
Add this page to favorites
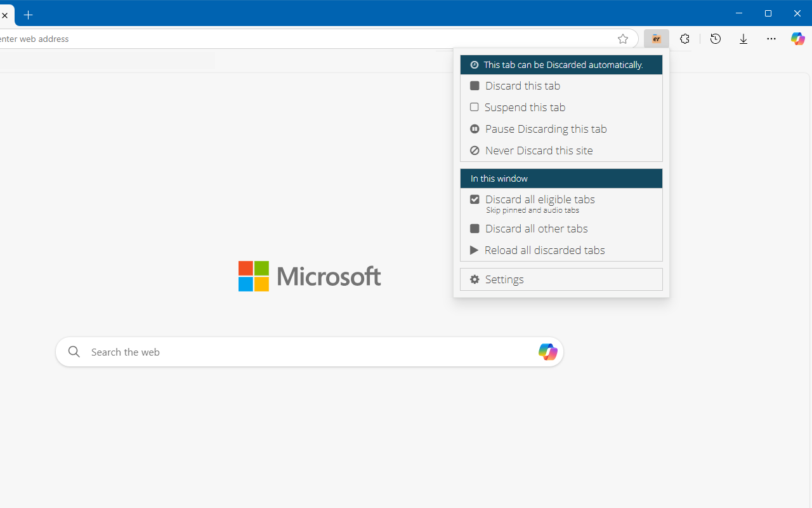[623, 39]
